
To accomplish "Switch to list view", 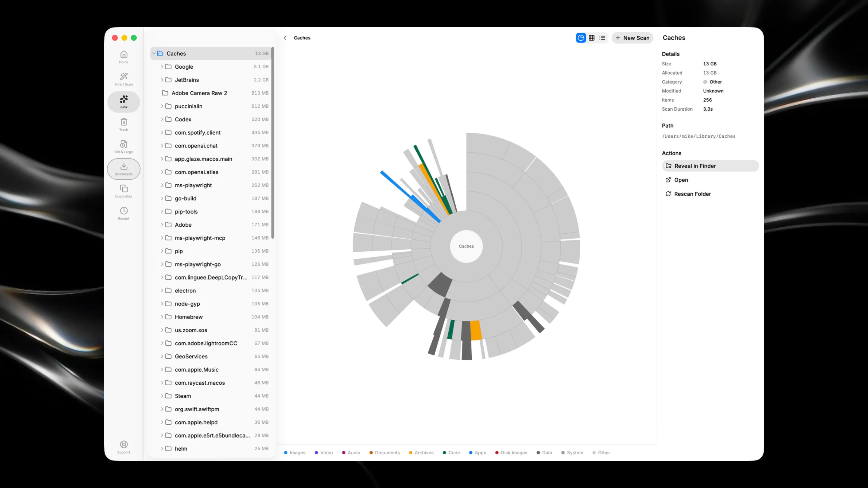I will [x=602, y=38].
